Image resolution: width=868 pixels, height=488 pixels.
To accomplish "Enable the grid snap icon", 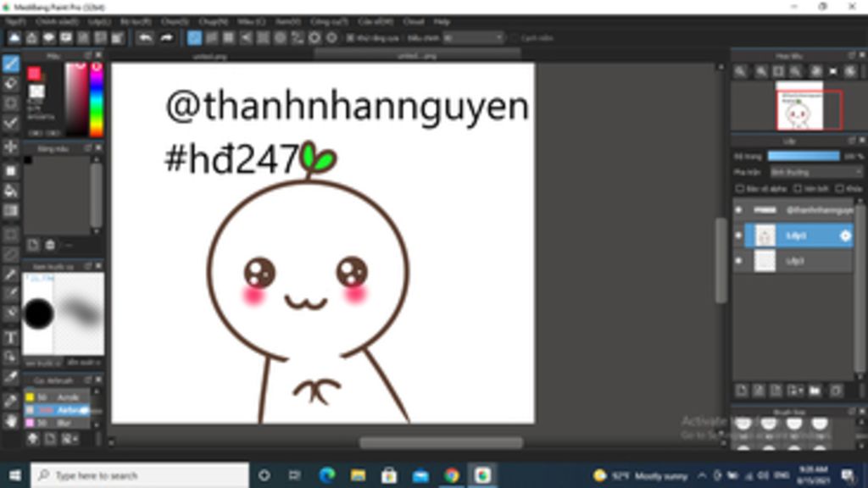I will (229, 37).
